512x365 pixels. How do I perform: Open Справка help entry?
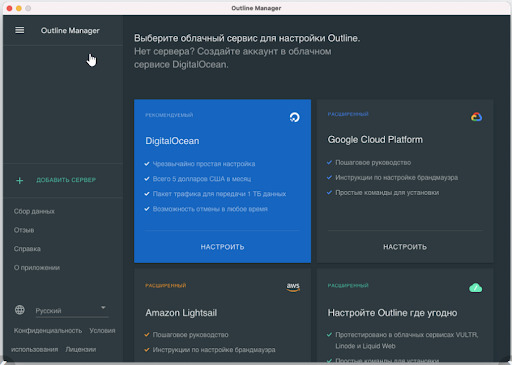pyautogui.click(x=27, y=249)
